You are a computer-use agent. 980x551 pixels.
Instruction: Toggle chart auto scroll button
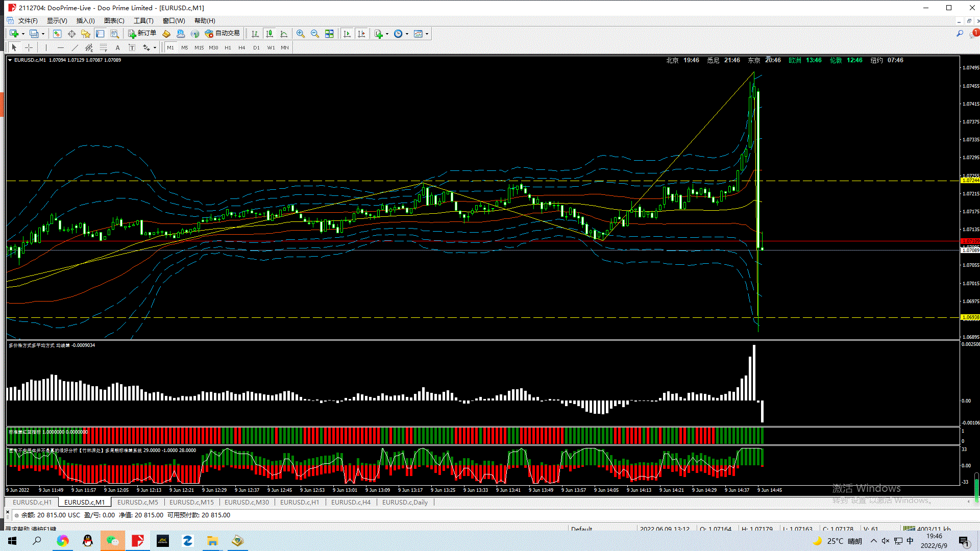(x=347, y=34)
